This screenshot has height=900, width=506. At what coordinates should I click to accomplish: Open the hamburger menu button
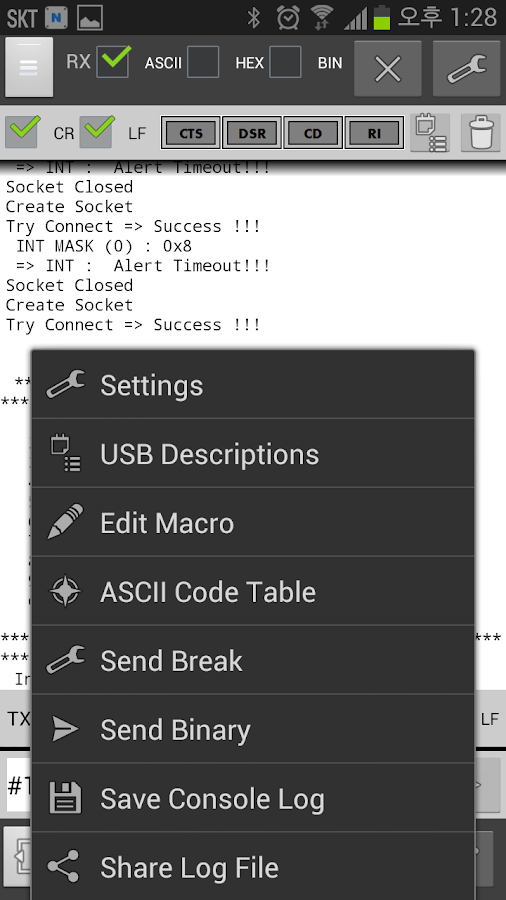point(29,67)
